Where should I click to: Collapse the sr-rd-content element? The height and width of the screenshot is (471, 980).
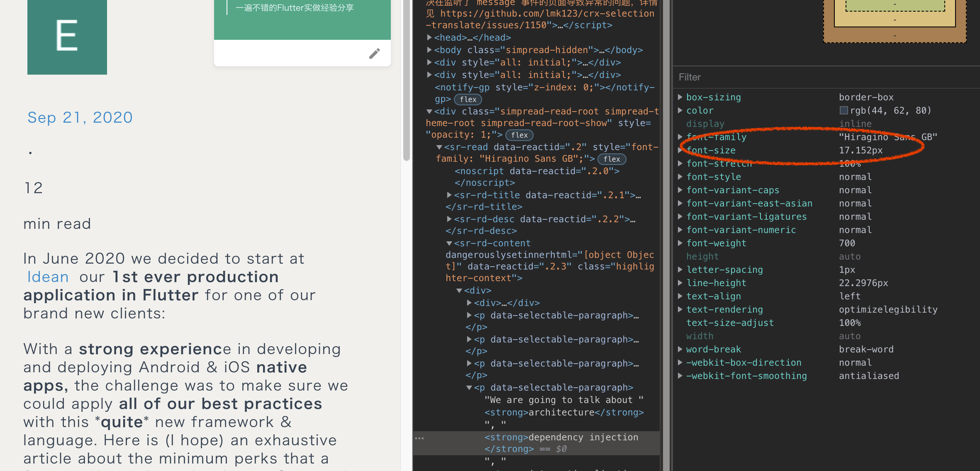click(x=449, y=243)
